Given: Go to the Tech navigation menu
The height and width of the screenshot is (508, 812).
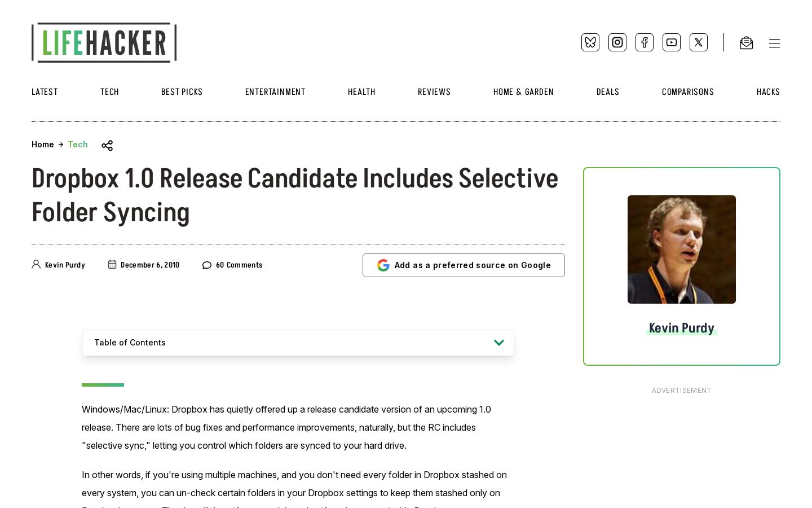Looking at the screenshot, I should 109,92.
